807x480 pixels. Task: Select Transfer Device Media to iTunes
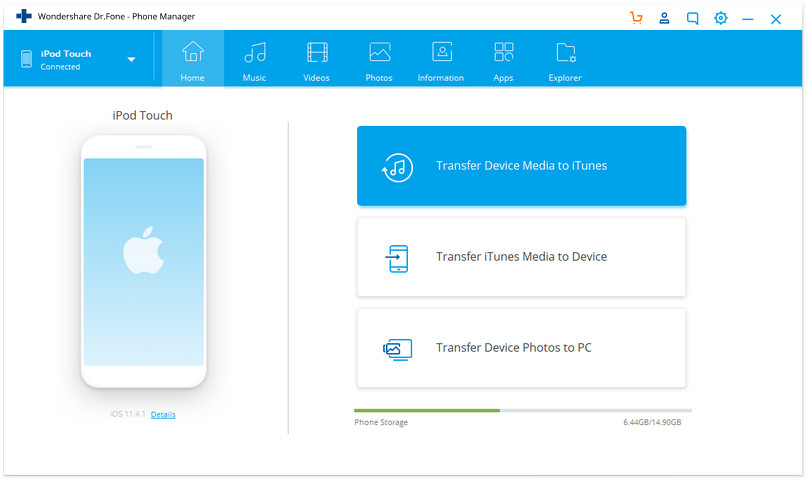(x=521, y=166)
